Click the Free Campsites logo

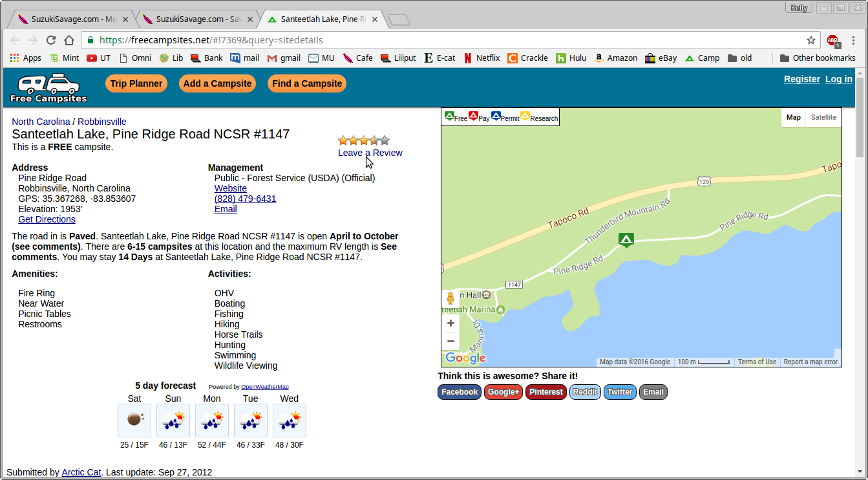tap(48, 88)
